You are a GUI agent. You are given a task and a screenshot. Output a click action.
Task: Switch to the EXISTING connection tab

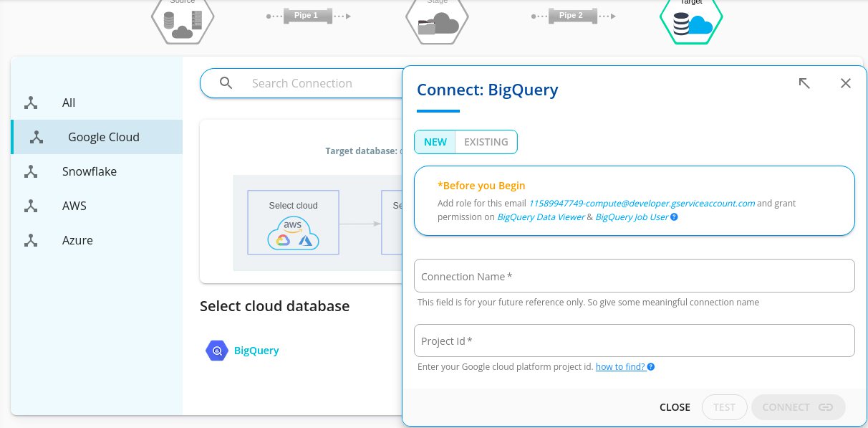(x=486, y=142)
